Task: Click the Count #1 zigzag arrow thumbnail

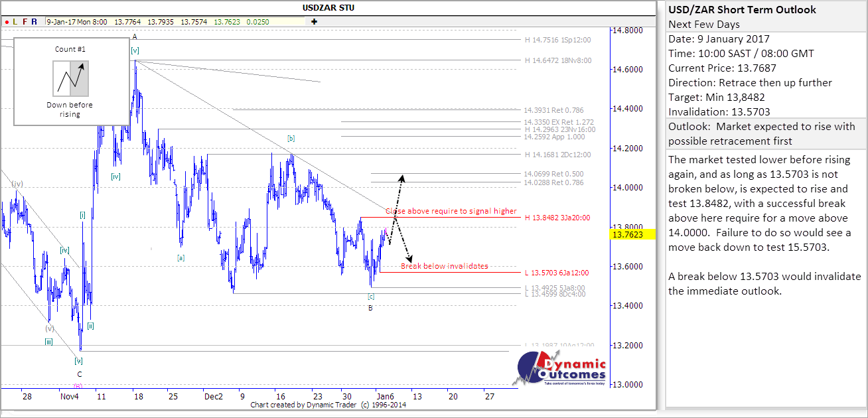Action: pyautogui.click(x=70, y=78)
